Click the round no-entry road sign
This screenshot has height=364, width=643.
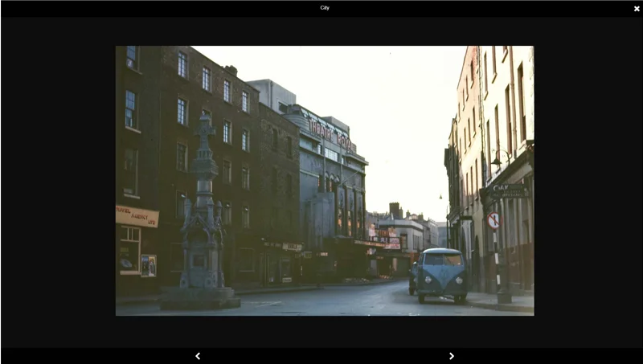point(494,220)
